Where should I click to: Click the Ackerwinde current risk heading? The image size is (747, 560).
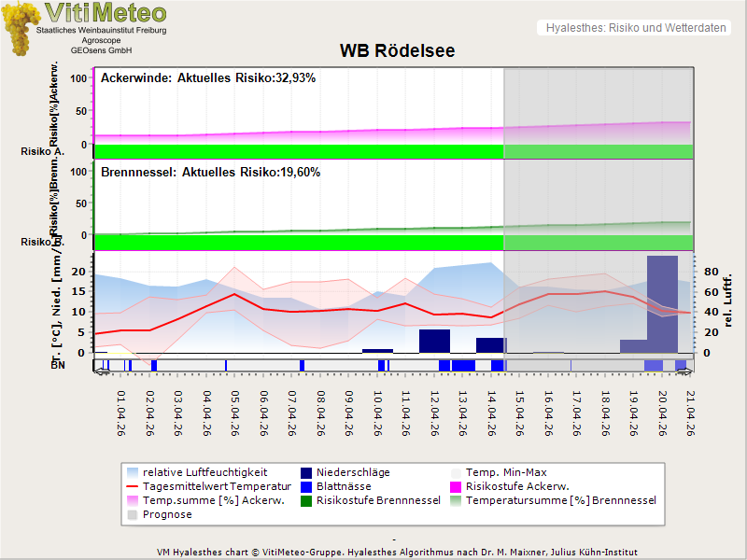pos(207,78)
